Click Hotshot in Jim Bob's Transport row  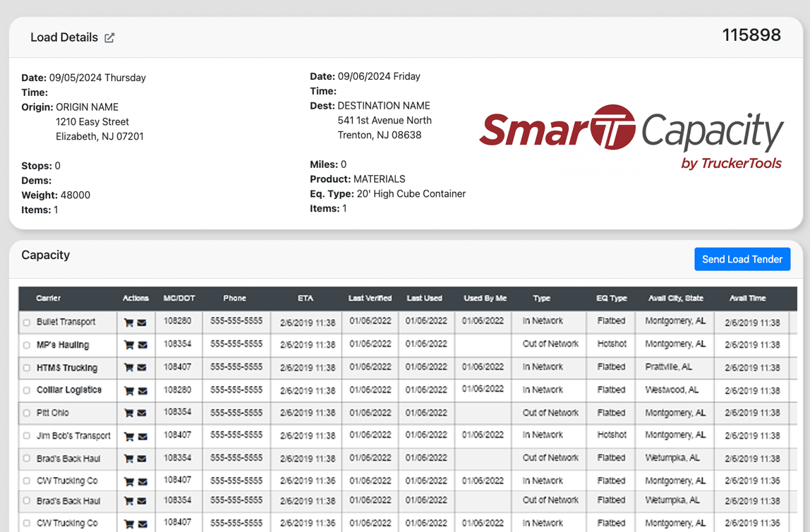coord(612,435)
